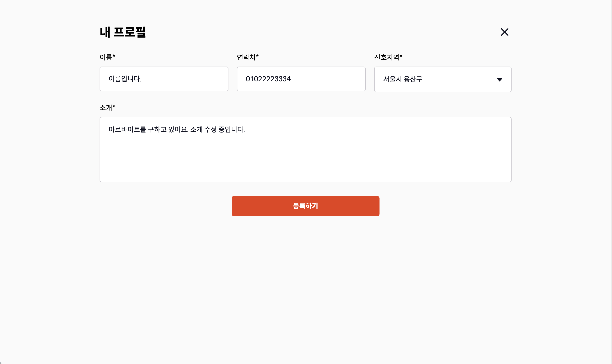Click the 아르바이트를 구하고 있어요 intro text
Screen dimensions: 612x364
click(148, 129)
